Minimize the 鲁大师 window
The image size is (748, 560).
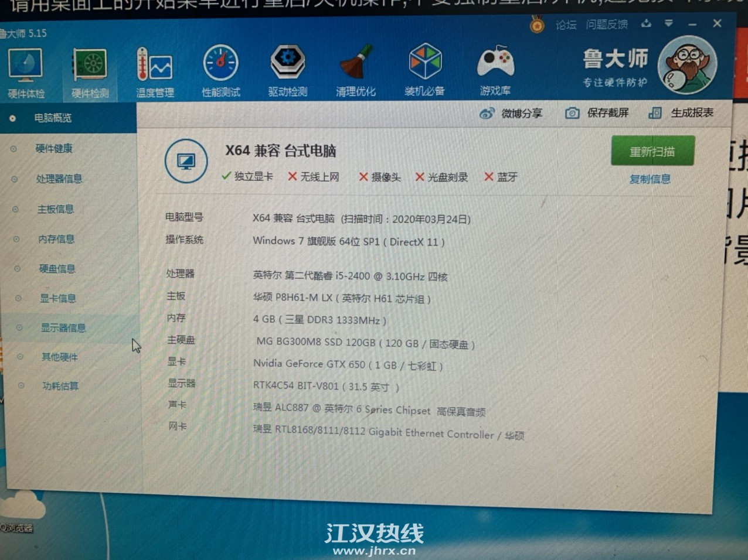pos(692,24)
